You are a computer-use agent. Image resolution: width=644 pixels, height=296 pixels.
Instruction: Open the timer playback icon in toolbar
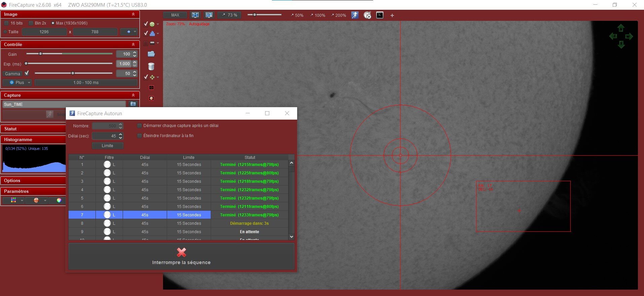tap(367, 15)
